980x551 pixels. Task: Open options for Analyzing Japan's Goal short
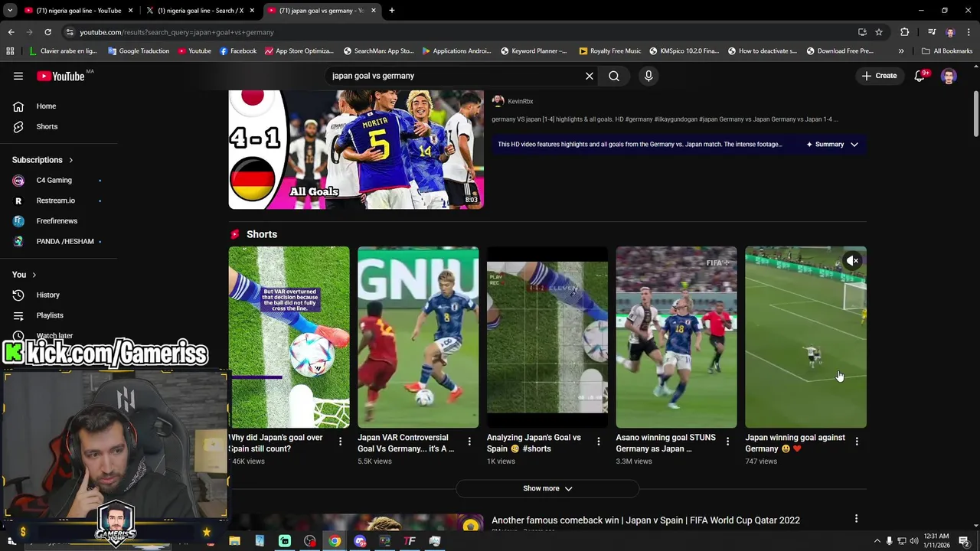(599, 442)
